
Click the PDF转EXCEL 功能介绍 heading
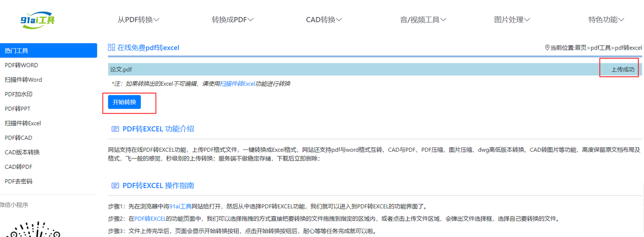[x=158, y=129]
